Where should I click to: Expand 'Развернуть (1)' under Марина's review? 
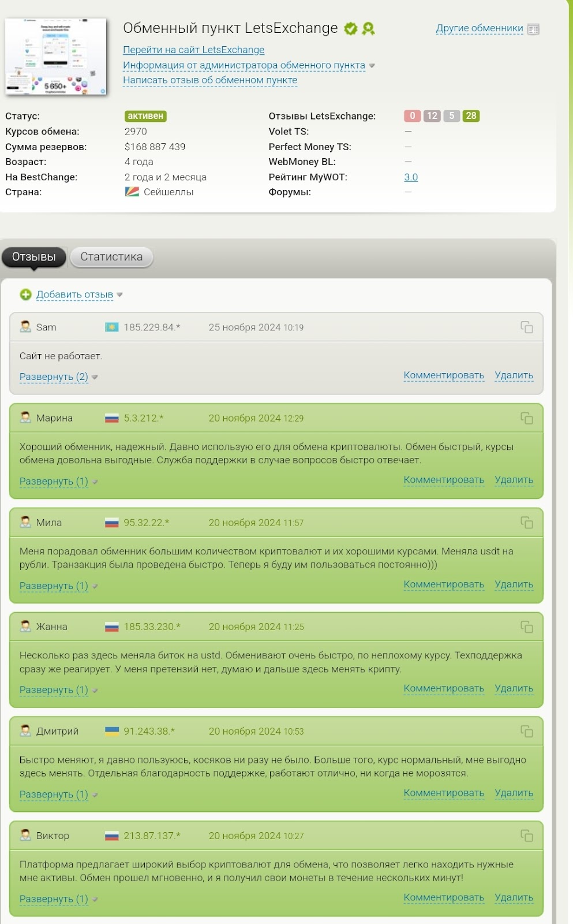click(x=54, y=482)
